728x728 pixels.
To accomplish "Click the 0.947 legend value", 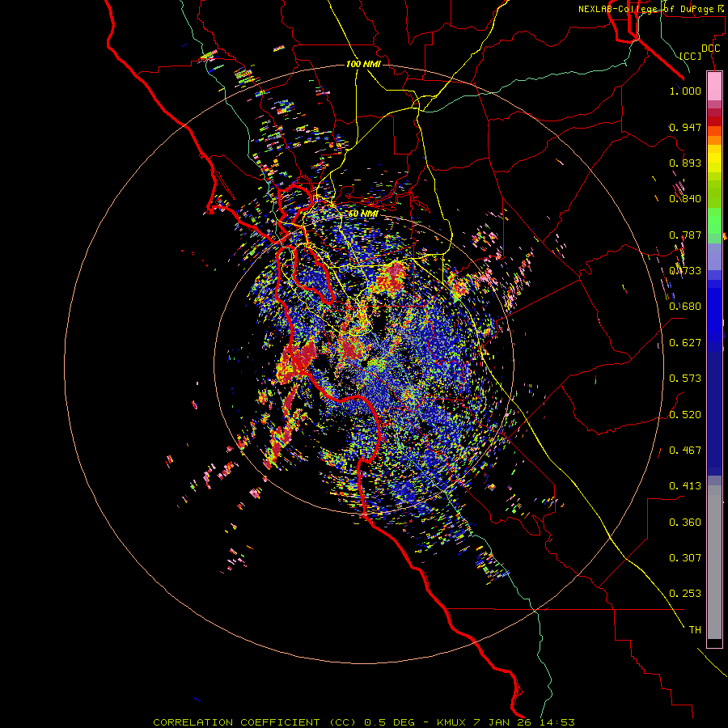I will click(685, 127).
